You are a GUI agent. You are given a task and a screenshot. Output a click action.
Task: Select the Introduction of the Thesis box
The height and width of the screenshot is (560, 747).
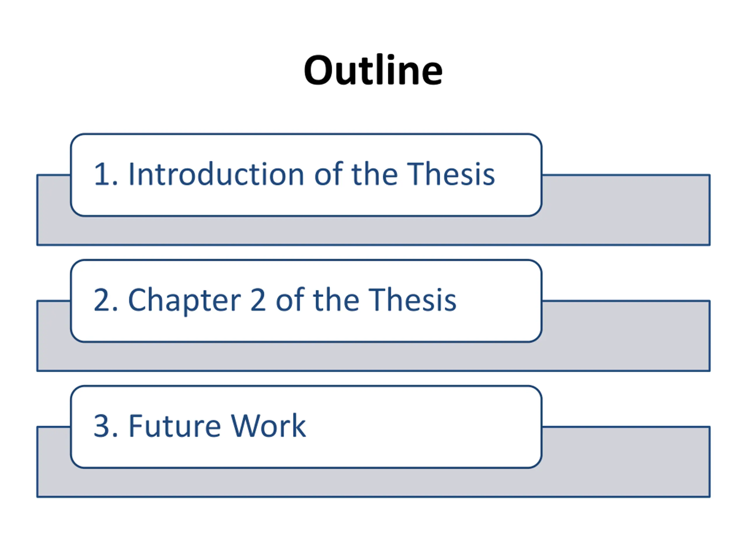tap(306, 175)
